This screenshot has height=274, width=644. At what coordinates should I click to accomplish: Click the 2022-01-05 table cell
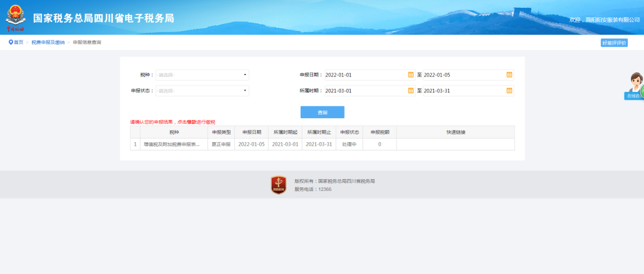click(252, 144)
